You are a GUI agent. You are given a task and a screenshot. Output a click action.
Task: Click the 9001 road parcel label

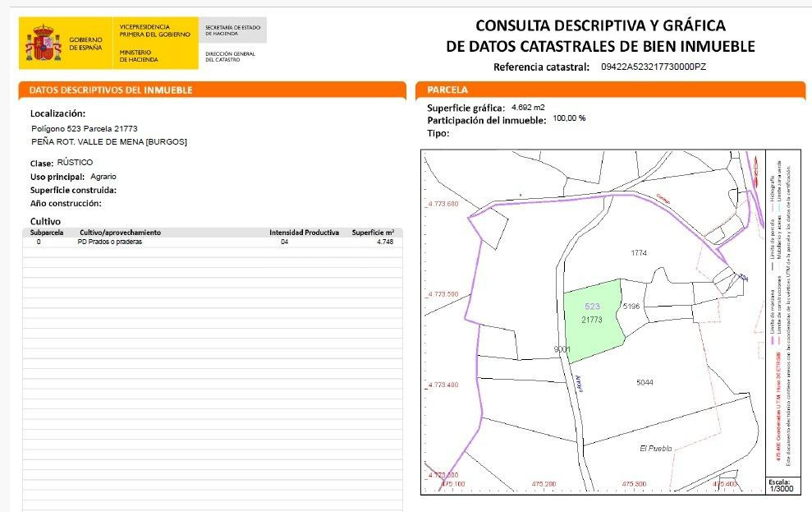[562, 349]
